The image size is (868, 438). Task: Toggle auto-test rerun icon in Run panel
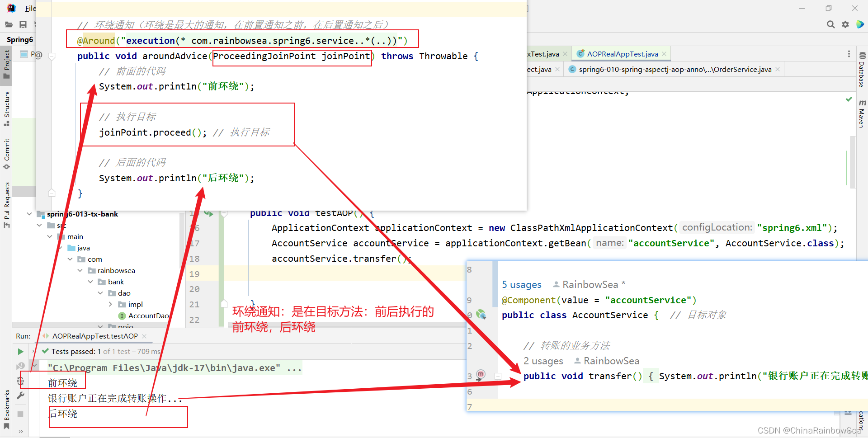pos(20,381)
